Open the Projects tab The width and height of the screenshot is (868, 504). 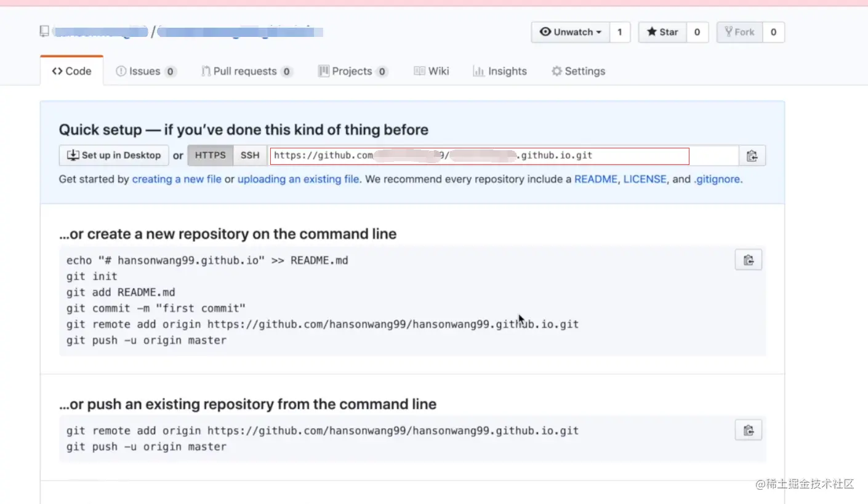tap(353, 71)
